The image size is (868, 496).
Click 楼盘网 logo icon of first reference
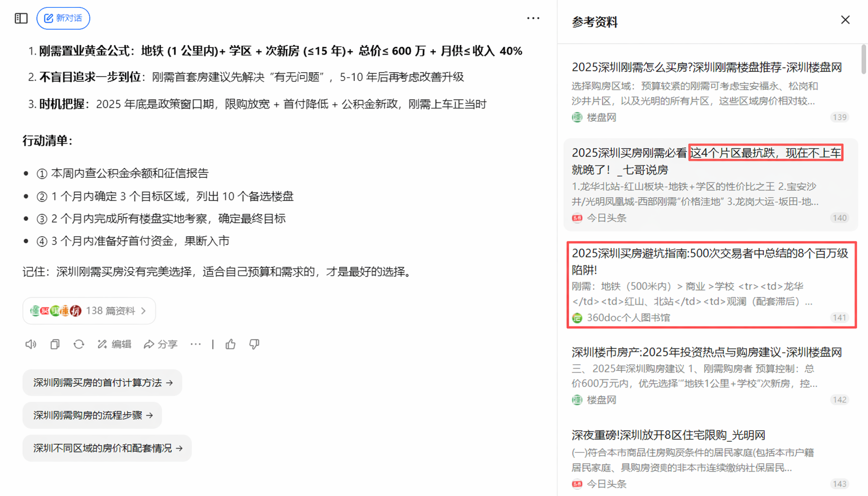[577, 117]
